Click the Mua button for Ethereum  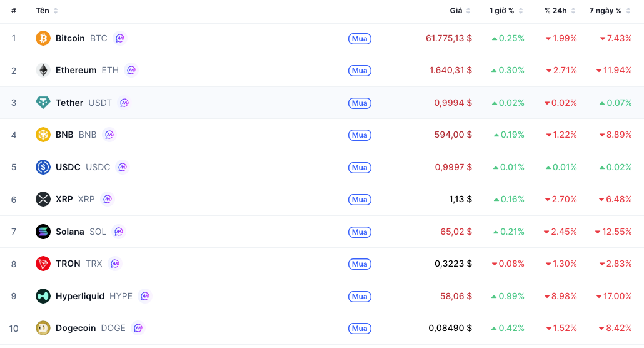pos(360,71)
